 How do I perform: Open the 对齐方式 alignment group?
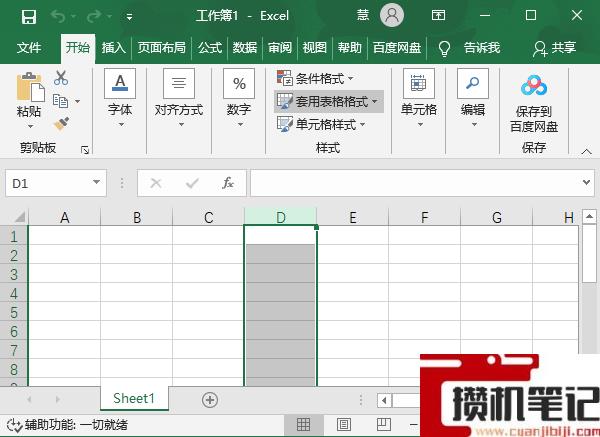179,98
